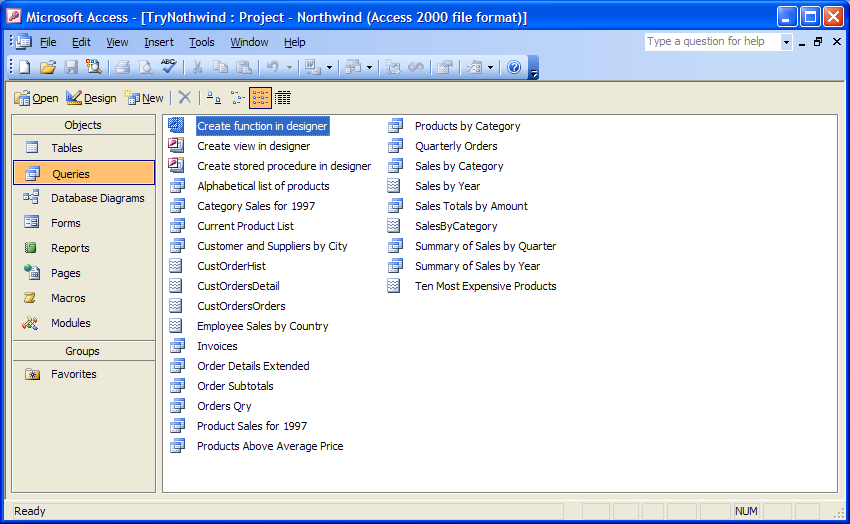Open the help question box dropdown arrow

tap(786, 42)
